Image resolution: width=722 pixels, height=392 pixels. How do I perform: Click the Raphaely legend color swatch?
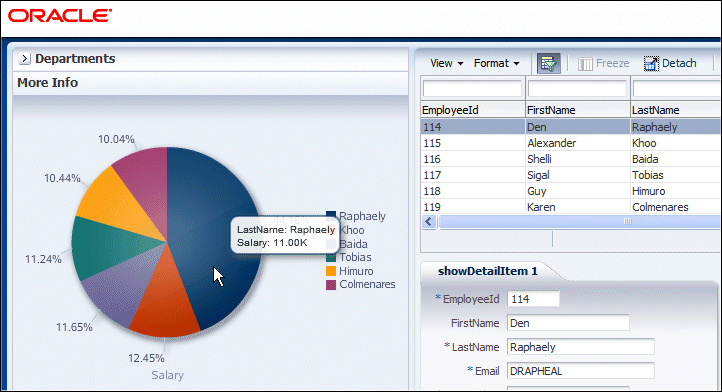pyautogui.click(x=331, y=216)
